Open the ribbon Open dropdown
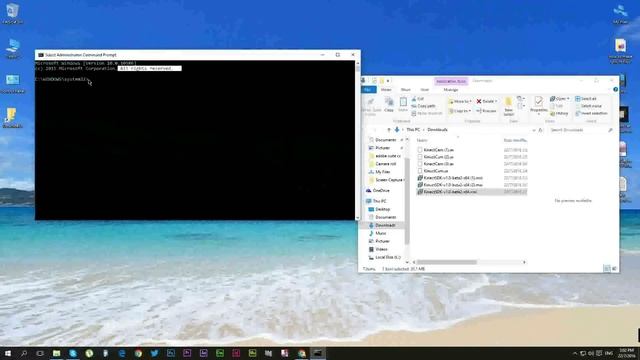Screen dimensions: 640x360 [559, 99]
